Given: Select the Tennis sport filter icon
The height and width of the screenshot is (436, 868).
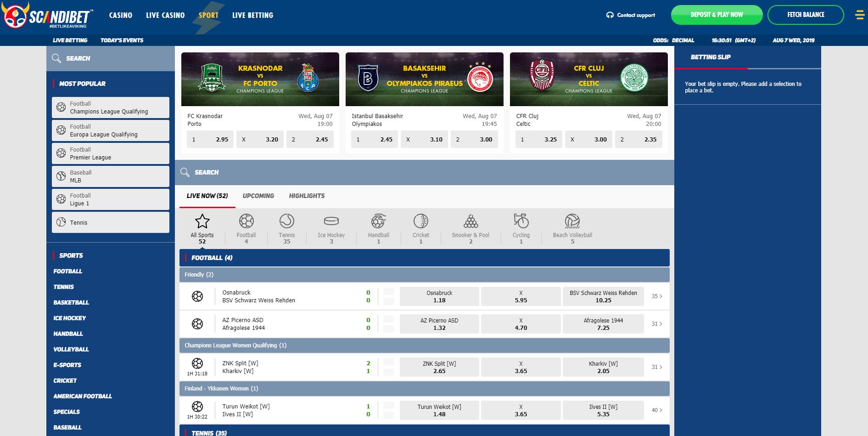Looking at the screenshot, I should 286,221.
